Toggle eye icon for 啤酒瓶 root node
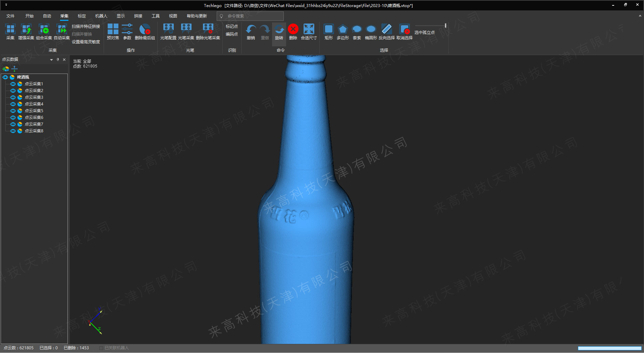This screenshot has width=644, height=353. 5,77
